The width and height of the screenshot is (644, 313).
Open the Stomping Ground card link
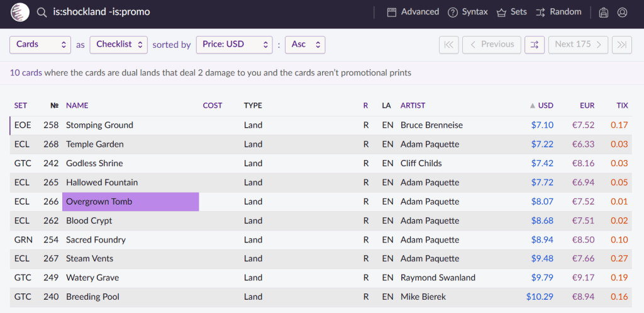[x=99, y=125]
